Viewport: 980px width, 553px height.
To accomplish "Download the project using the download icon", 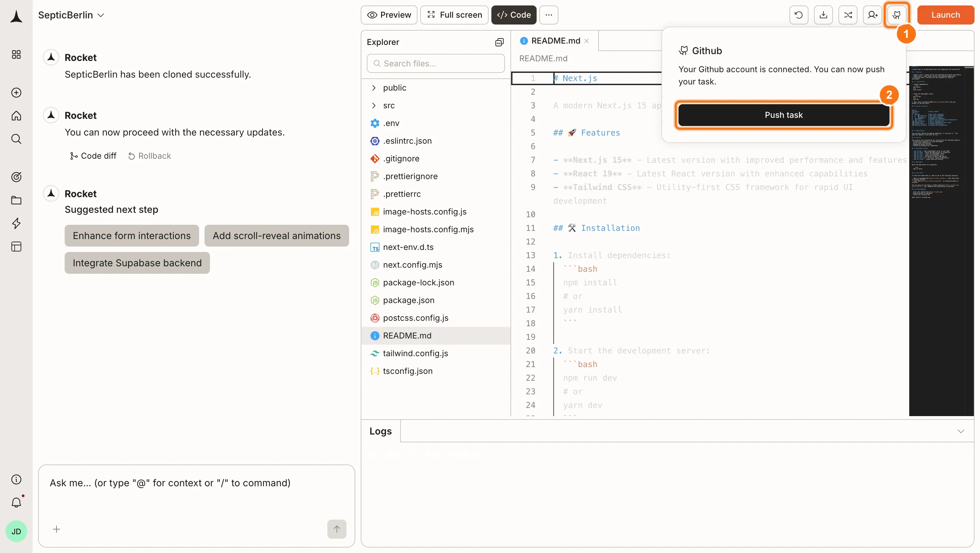I will click(823, 15).
